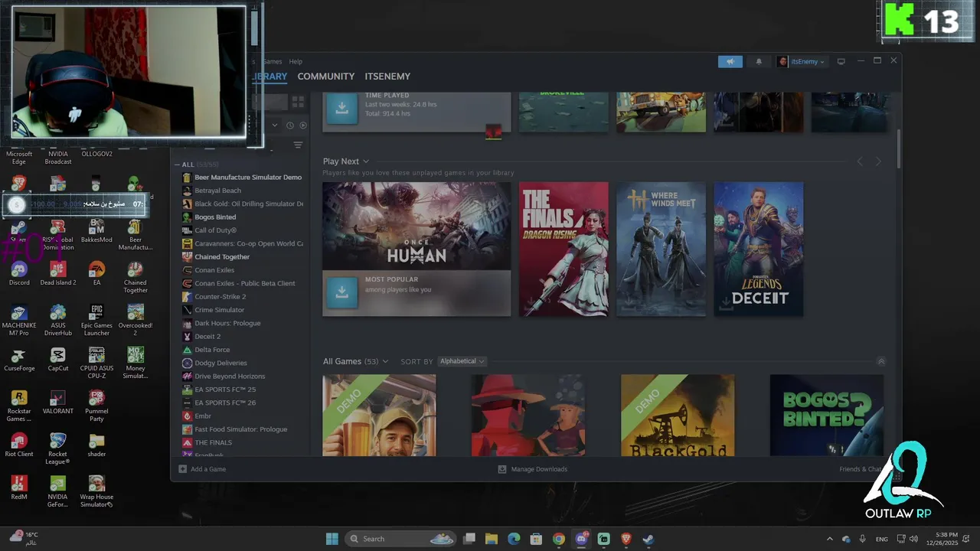
Task: Open the RedM desktop shortcut
Action: [x=19, y=487]
